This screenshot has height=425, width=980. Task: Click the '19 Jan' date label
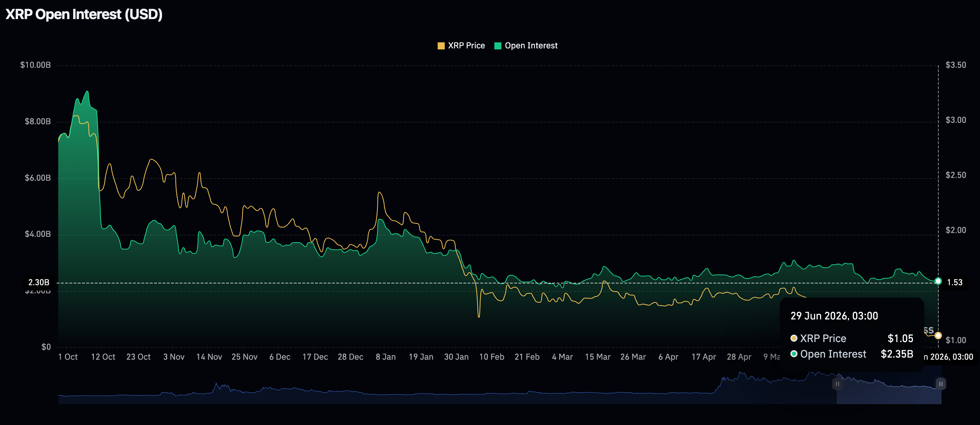tap(421, 357)
